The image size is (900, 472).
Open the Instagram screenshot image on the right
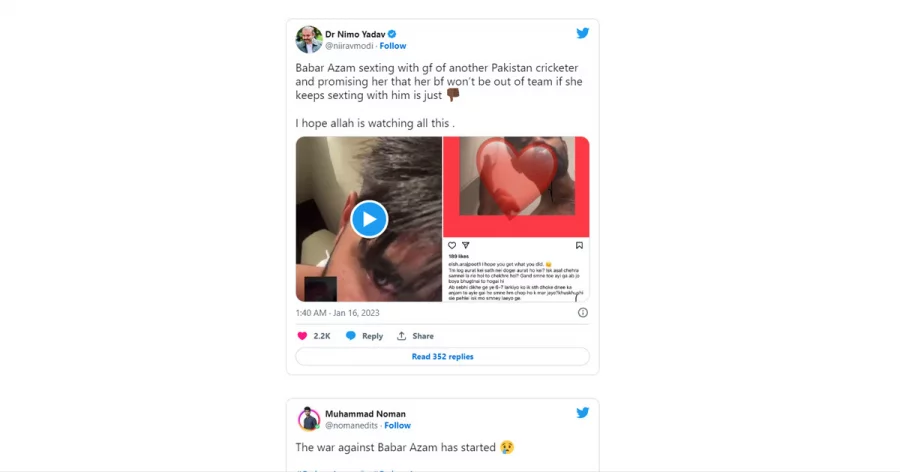516,219
